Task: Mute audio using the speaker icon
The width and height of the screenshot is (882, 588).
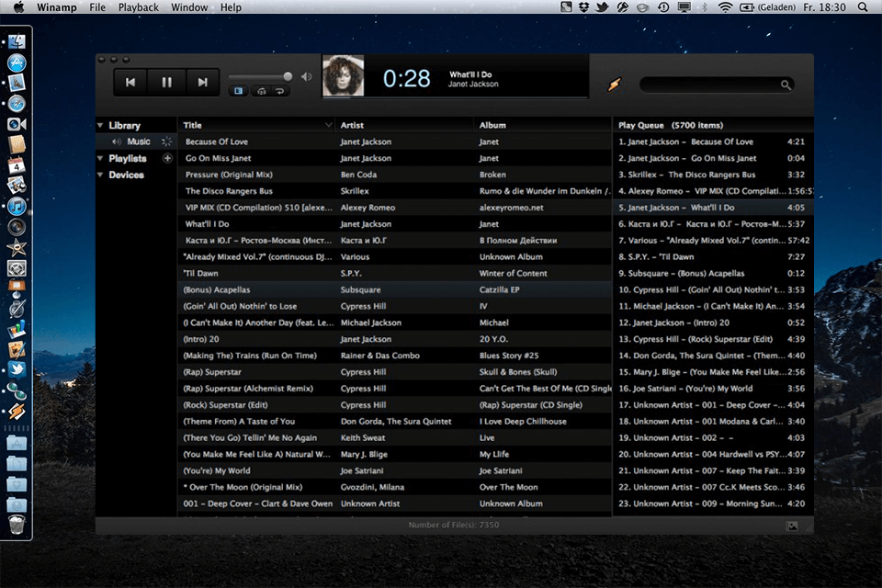Action: tap(306, 76)
